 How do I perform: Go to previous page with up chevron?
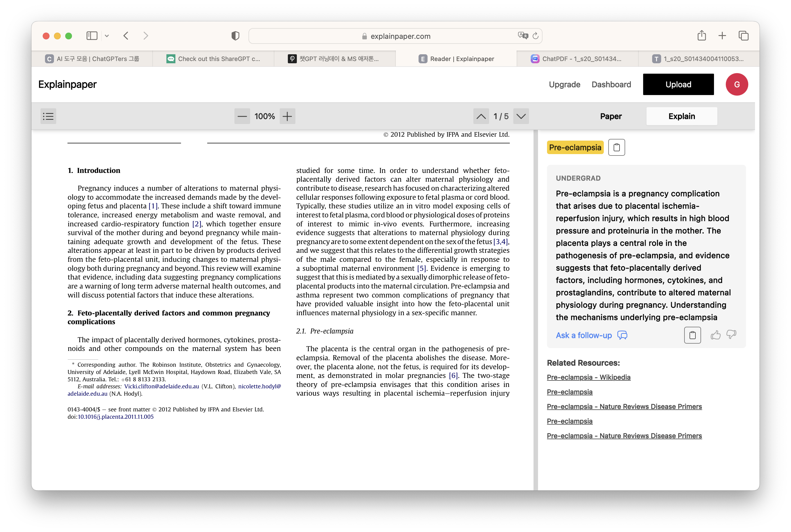(481, 116)
